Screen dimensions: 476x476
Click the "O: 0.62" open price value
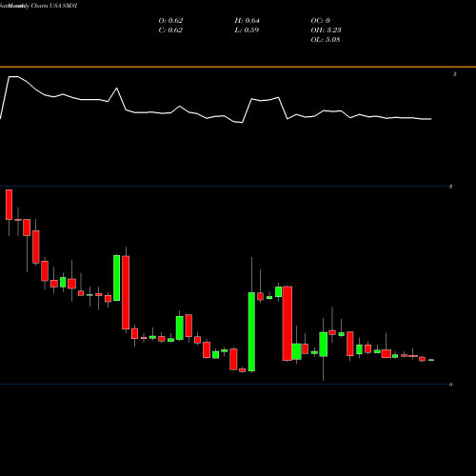(x=170, y=21)
